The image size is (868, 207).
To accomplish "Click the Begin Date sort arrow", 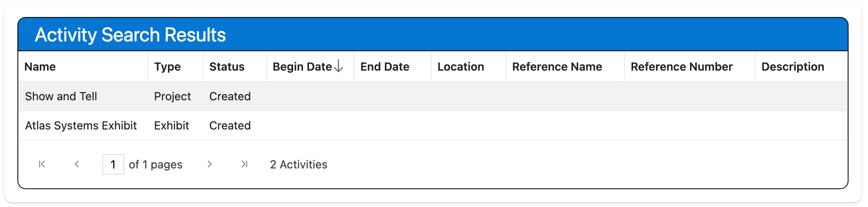I will tap(339, 66).
